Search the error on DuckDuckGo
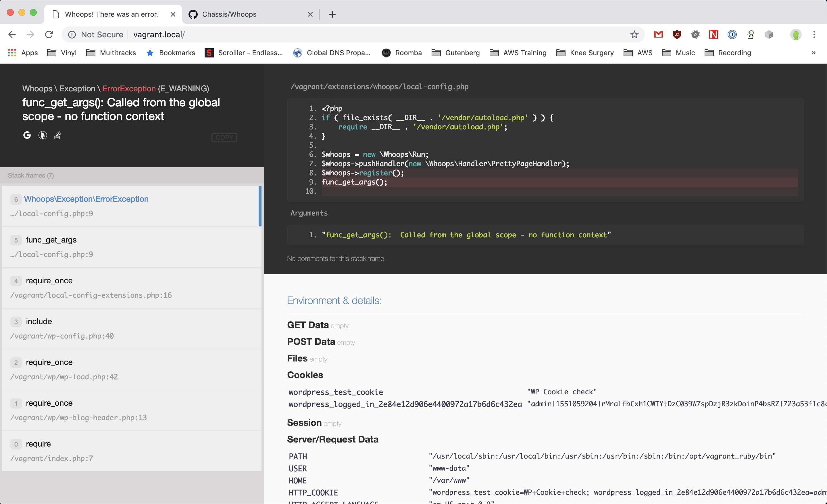This screenshot has width=827, height=504. click(x=42, y=135)
